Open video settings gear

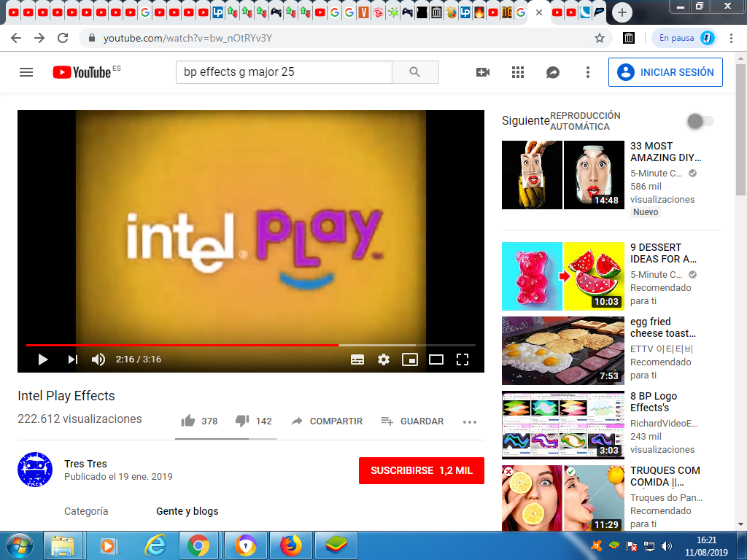(x=384, y=359)
